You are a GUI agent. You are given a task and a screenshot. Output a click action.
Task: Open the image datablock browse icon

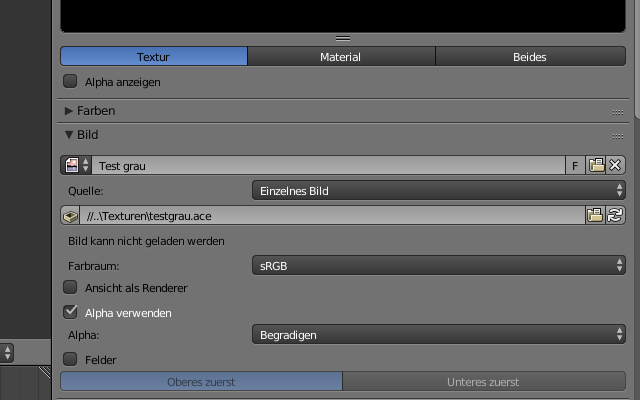pyautogui.click(x=77, y=165)
